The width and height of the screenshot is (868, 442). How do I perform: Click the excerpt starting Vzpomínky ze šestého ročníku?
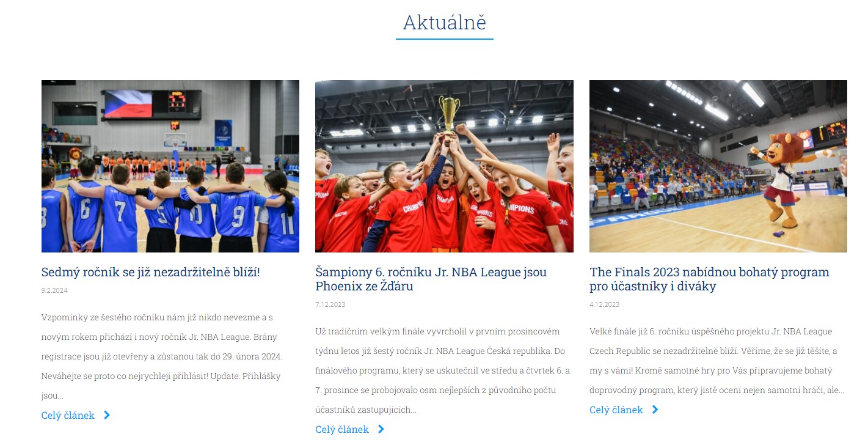tap(161, 356)
